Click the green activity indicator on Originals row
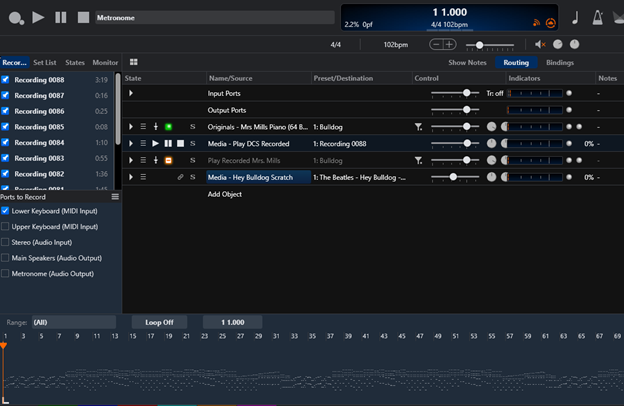Image resolution: width=624 pixels, height=406 pixels. [168, 127]
